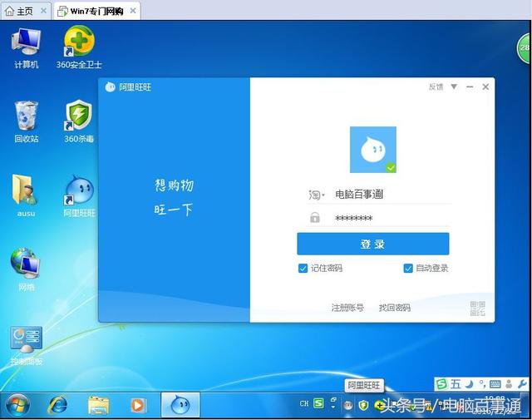Click the green 360 floating ball
This screenshot has width=532, height=420.
524,48
